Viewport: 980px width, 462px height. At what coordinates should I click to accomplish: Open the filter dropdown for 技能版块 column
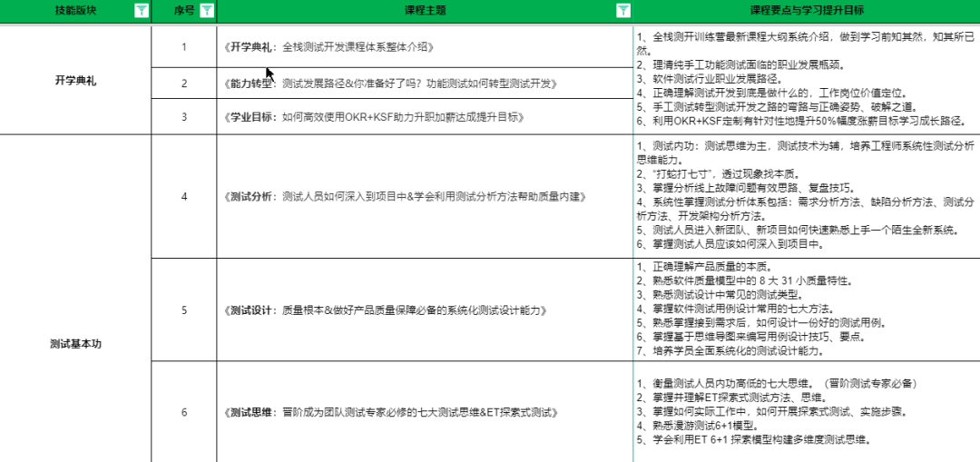tap(142, 10)
